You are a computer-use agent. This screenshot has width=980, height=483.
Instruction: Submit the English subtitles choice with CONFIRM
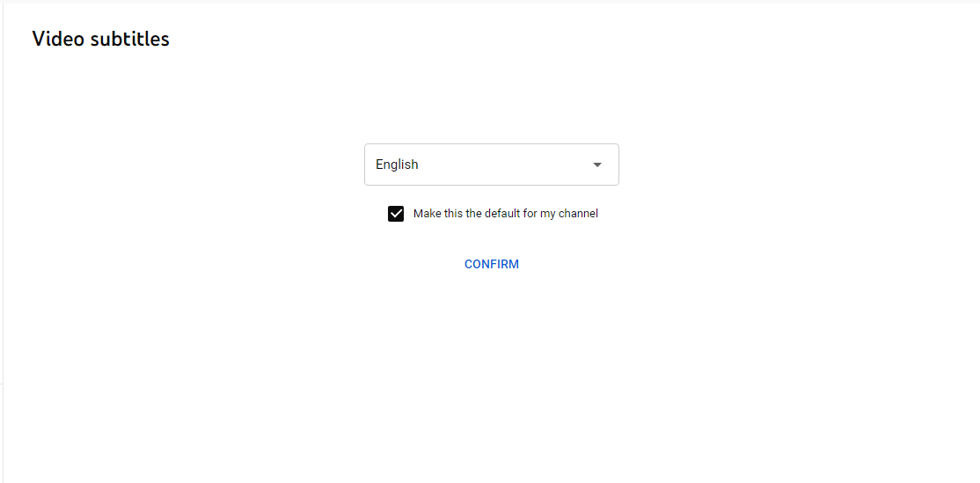point(491,264)
